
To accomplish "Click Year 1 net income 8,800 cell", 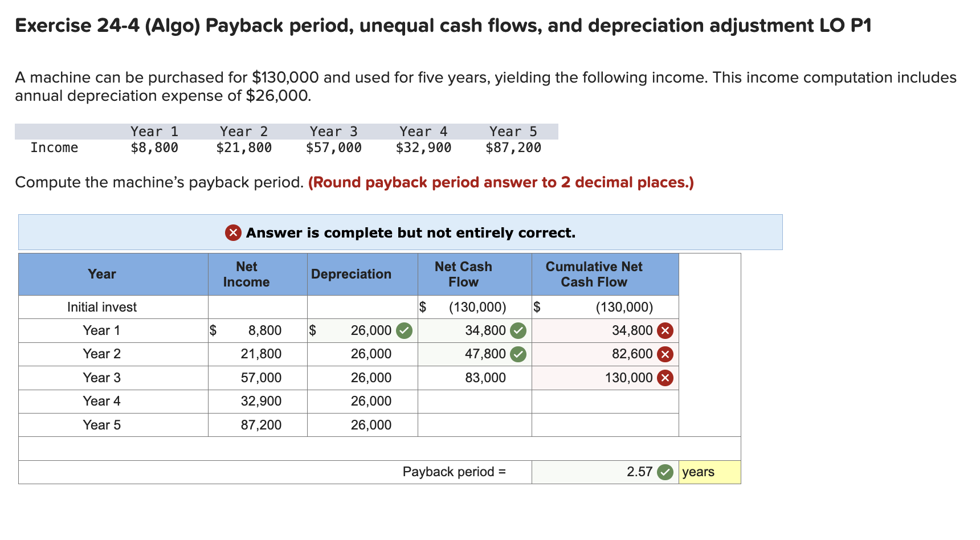I will coord(258,330).
